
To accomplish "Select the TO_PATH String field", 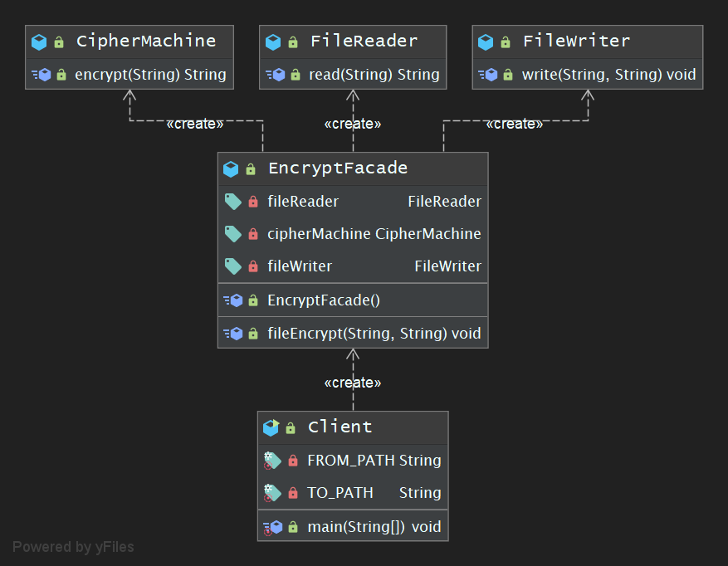I will (374, 493).
